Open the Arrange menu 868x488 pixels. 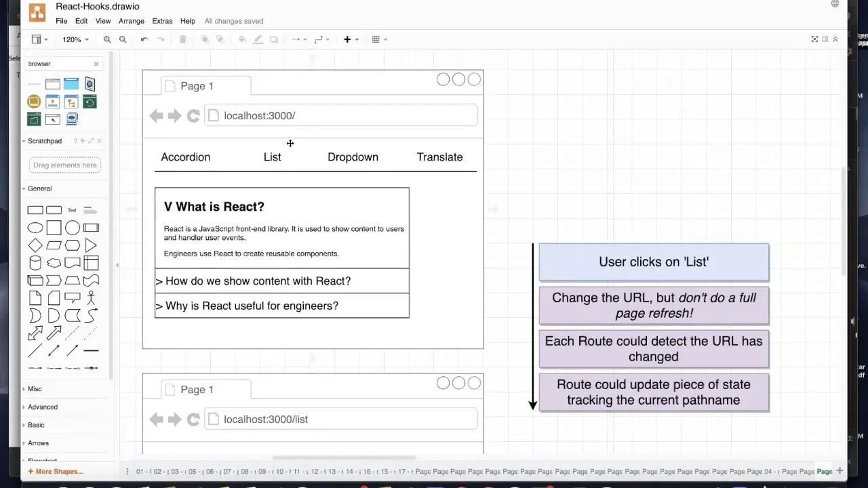coord(131,21)
